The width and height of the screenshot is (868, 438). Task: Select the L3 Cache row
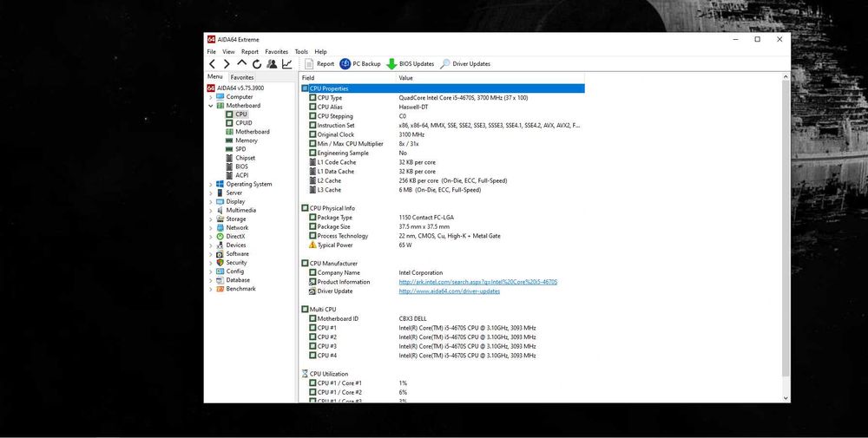click(443, 190)
